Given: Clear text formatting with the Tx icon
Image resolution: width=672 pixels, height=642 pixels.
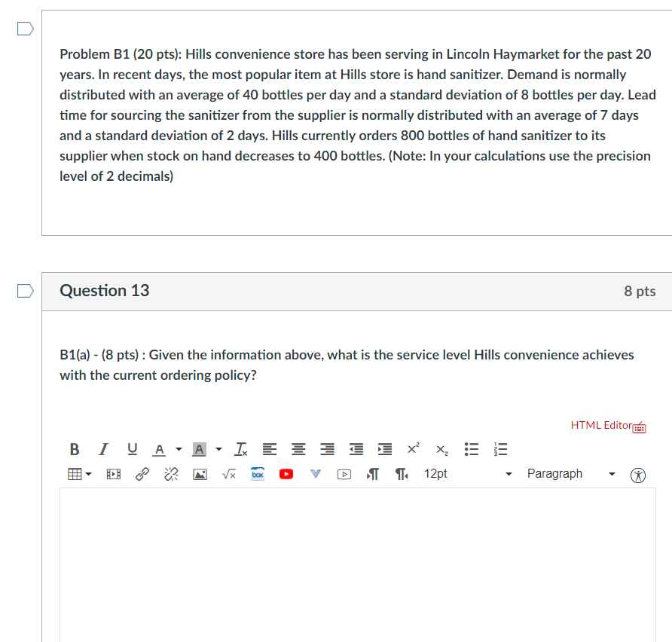Looking at the screenshot, I should (x=240, y=449).
